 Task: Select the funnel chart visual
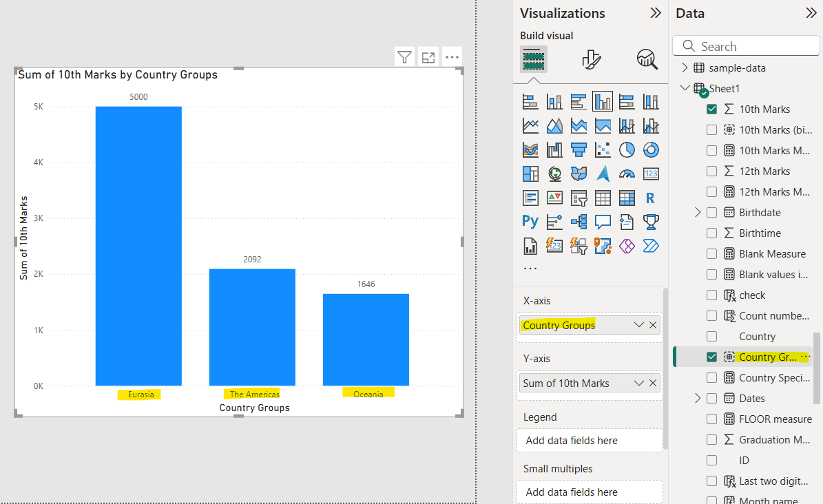[x=579, y=149]
